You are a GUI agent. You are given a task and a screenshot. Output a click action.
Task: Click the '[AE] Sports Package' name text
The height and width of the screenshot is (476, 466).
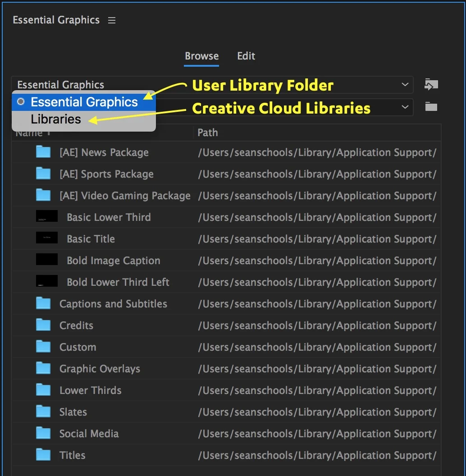click(x=106, y=174)
